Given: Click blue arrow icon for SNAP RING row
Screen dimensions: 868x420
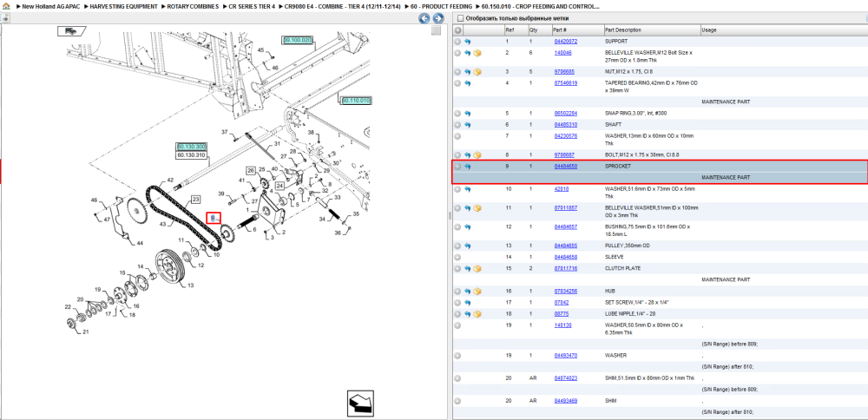Looking at the screenshot, I should click(x=467, y=114).
